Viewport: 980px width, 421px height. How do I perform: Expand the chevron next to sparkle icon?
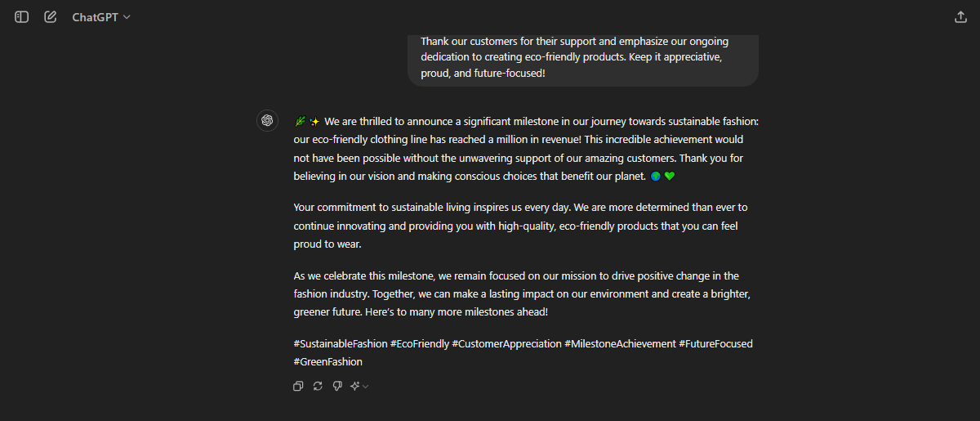pyautogui.click(x=366, y=386)
